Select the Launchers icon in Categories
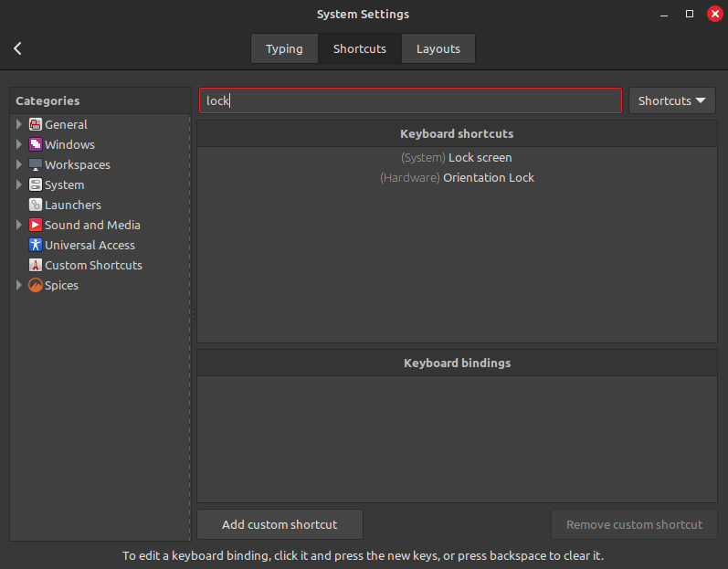This screenshot has height=569, width=728. [36, 205]
